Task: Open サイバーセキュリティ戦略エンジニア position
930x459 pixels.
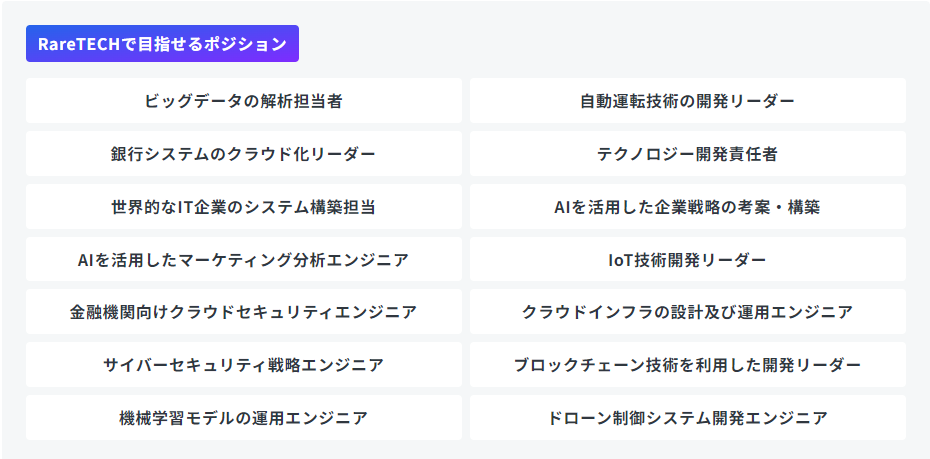Action: (244, 365)
